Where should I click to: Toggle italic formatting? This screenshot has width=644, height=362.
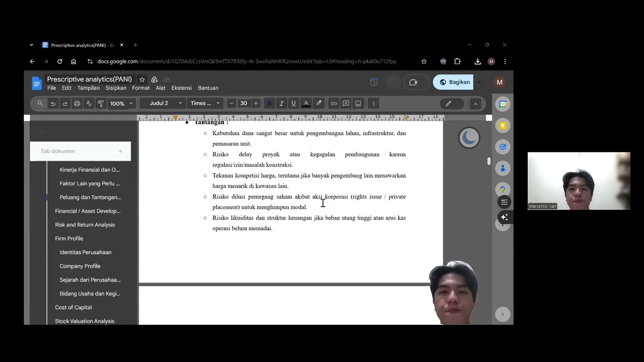(x=281, y=104)
